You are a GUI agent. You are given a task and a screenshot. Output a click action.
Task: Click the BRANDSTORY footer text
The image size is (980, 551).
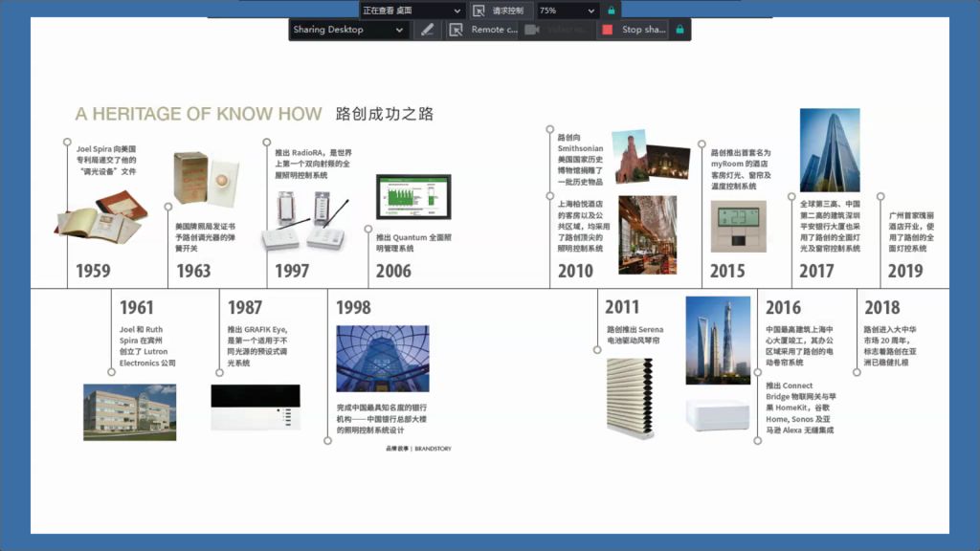click(433, 449)
